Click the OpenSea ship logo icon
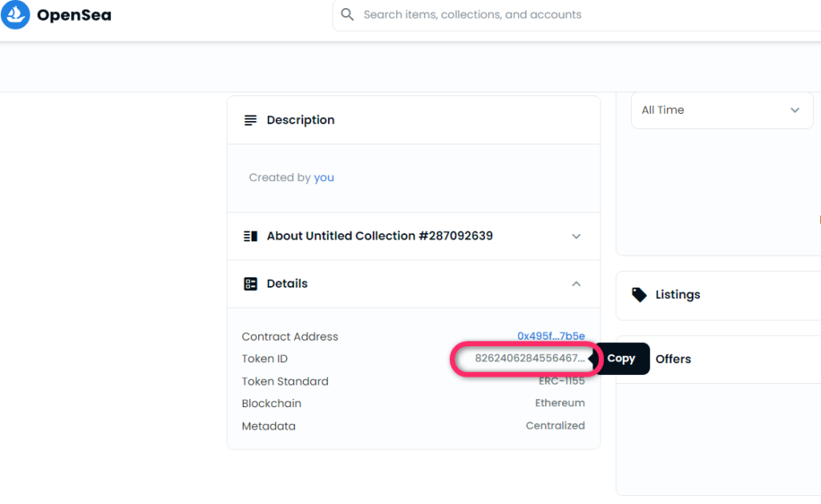Viewport: 821px width, 504px height. [14, 15]
